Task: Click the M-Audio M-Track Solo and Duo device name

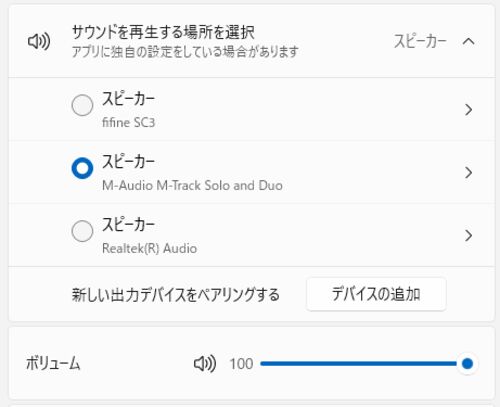Action: [192, 185]
